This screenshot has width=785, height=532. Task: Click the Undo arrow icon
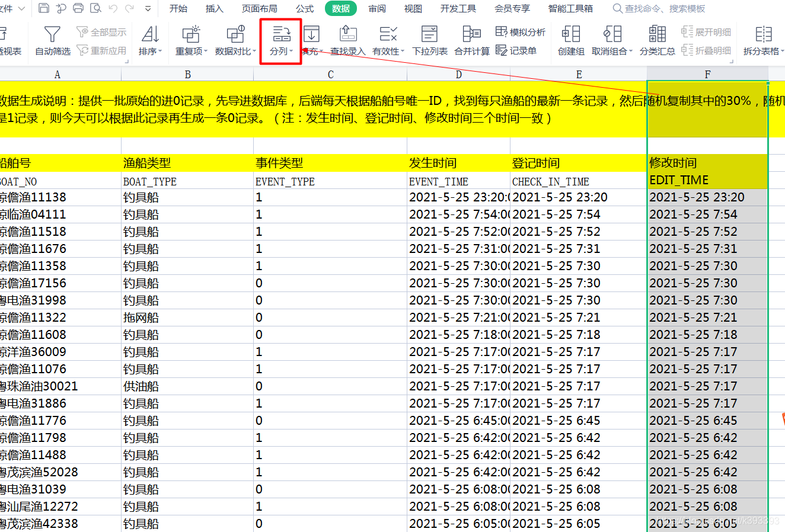[113, 8]
